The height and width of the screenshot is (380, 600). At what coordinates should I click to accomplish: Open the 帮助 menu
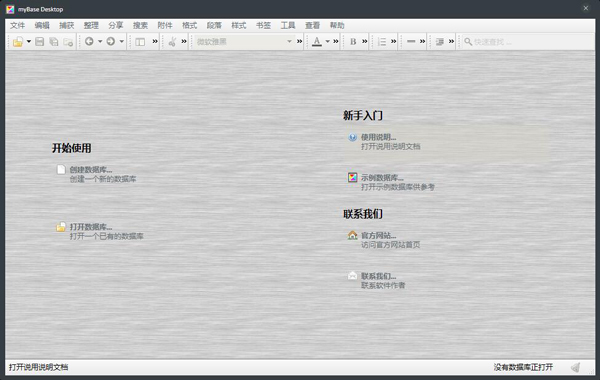click(x=337, y=25)
